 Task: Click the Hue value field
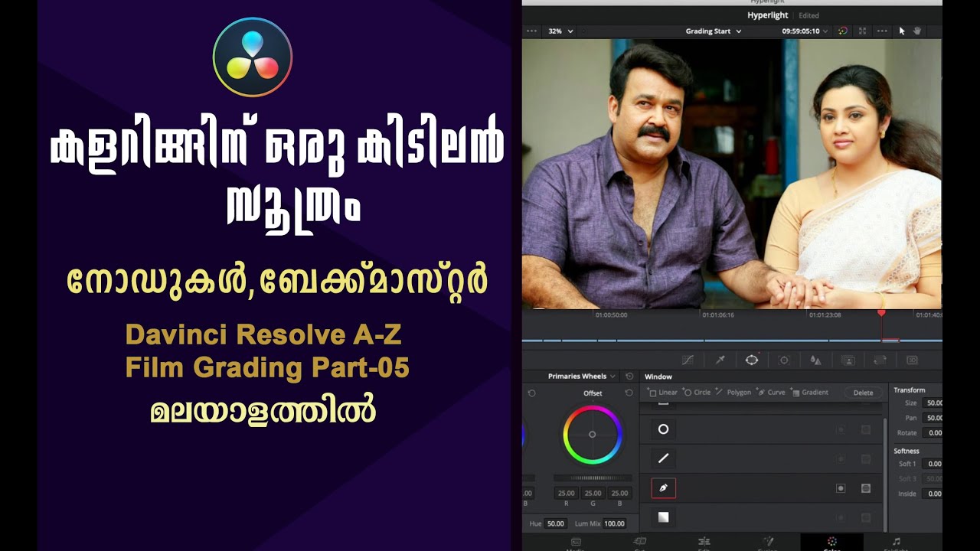(x=556, y=523)
